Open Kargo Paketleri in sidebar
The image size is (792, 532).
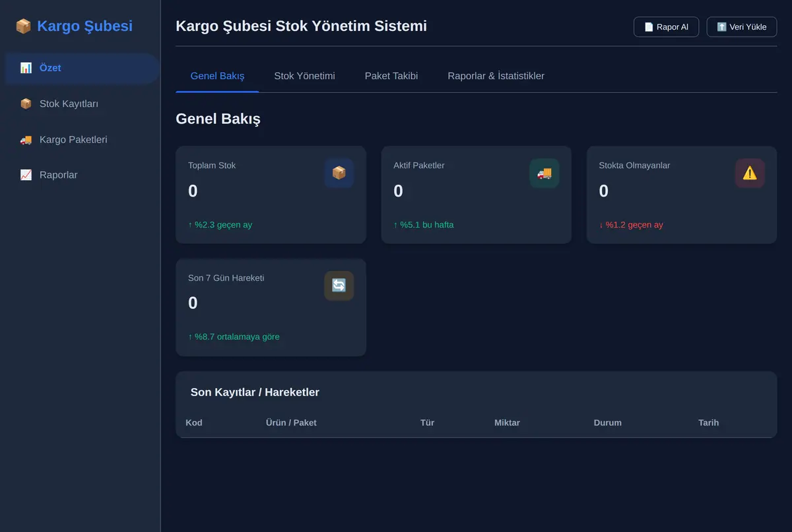(81, 139)
